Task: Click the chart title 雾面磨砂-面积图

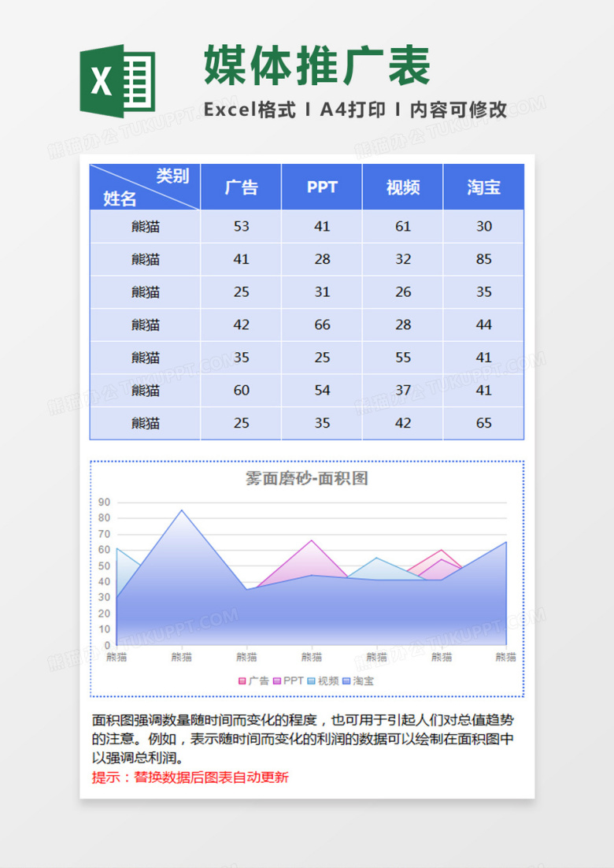Action: (307, 478)
